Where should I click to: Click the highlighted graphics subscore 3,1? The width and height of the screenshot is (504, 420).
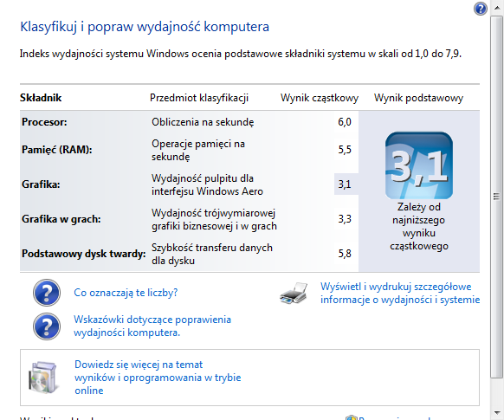tap(345, 184)
